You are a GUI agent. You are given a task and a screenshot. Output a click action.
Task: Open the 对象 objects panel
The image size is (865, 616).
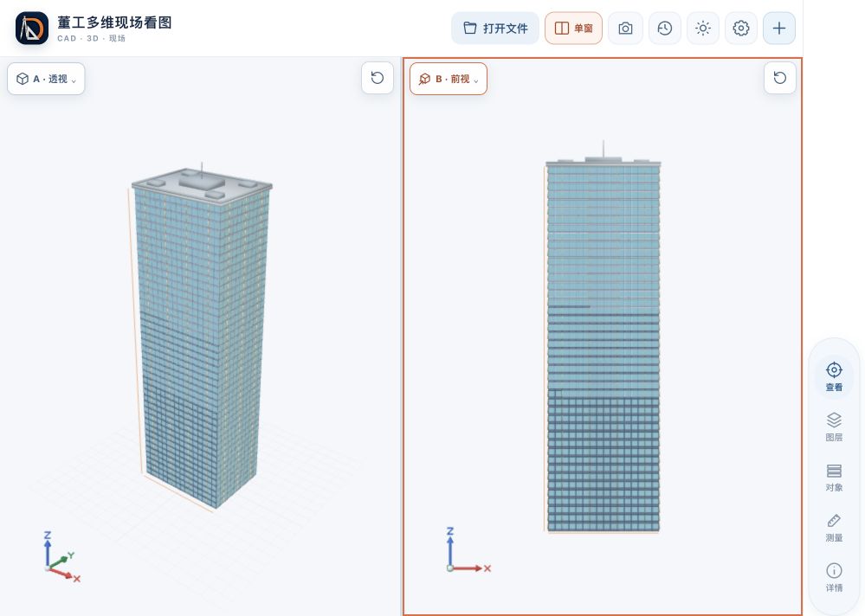(834, 477)
